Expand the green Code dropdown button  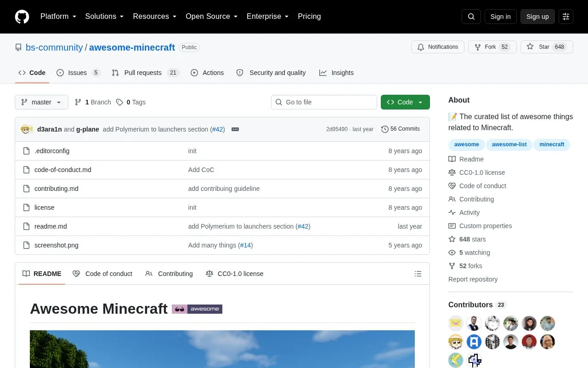(x=405, y=102)
